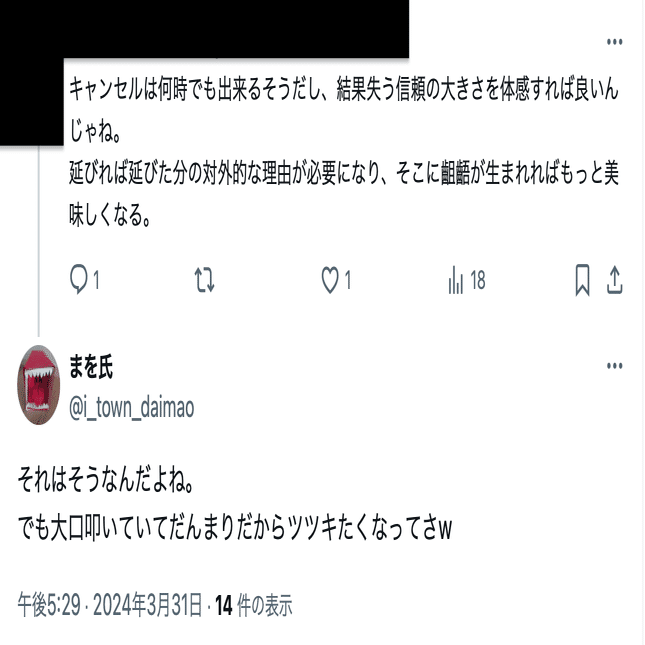Click the view count number 18
Image resolution: width=645 pixels, height=645 pixels.
coord(478,281)
